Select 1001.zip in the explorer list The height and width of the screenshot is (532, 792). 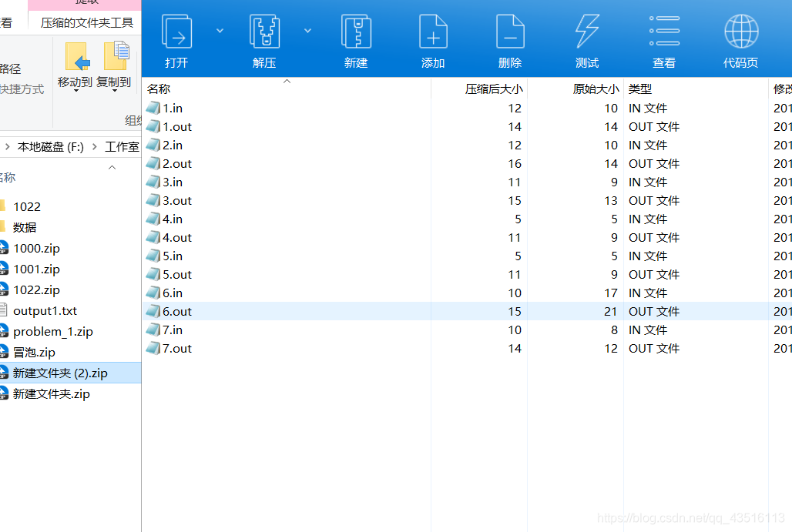(x=36, y=269)
